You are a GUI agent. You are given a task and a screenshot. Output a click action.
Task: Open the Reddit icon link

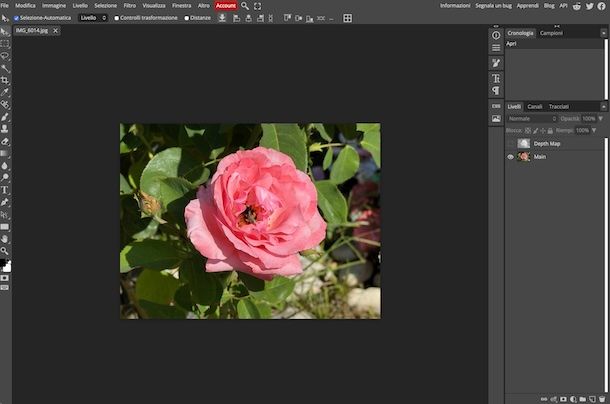pos(577,5)
